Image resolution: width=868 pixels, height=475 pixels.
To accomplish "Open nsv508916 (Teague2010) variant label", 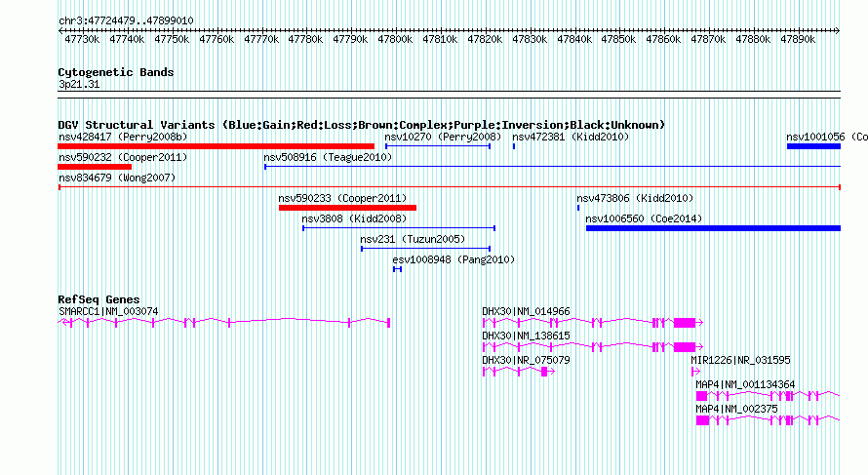I will [328, 157].
